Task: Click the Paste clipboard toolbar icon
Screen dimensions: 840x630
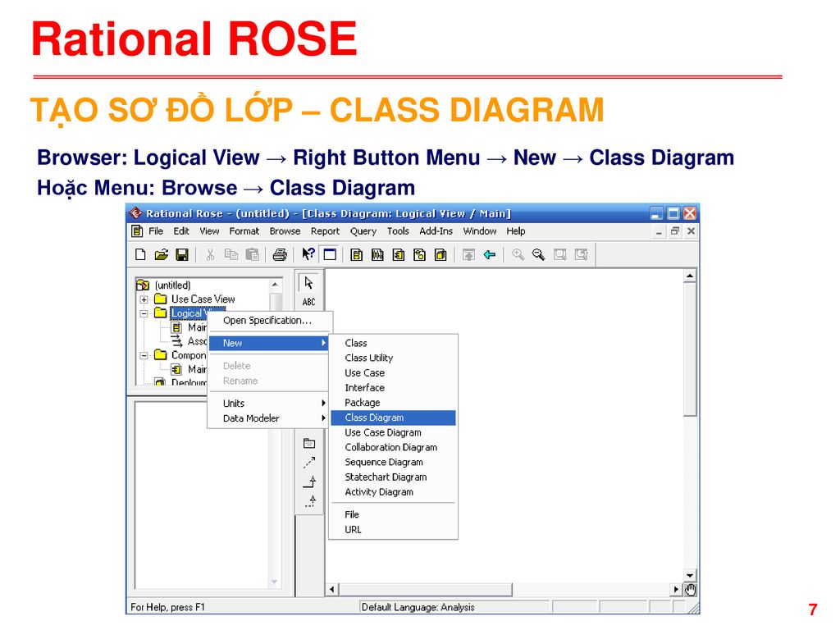Action: [252, 254]
